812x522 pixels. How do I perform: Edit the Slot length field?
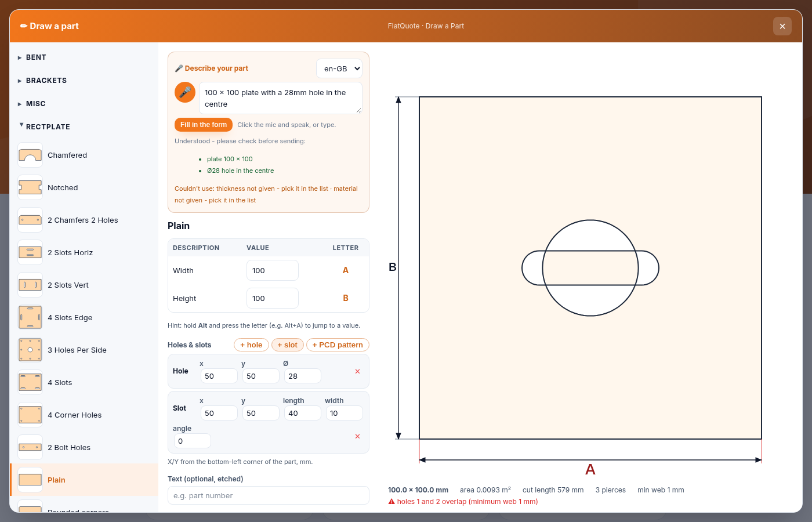pos(303,413)
